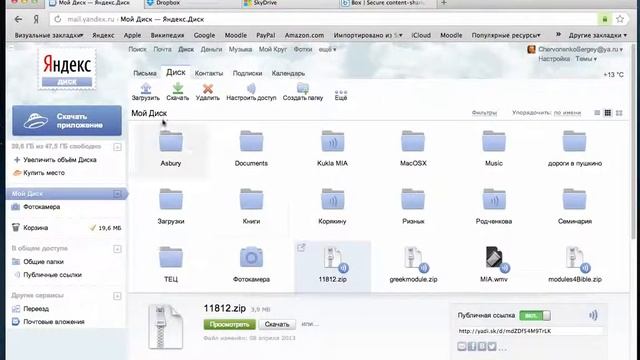The image size is (640, 360).
Task: Open the Почта service link
Action: click(x=162, y=49)
